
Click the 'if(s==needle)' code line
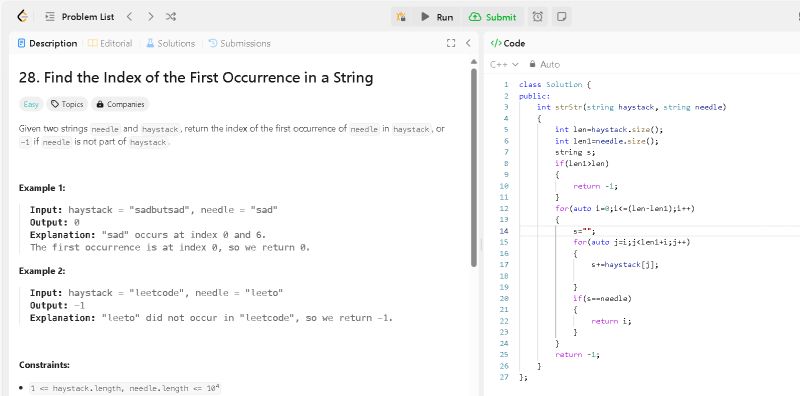(602, 298)
